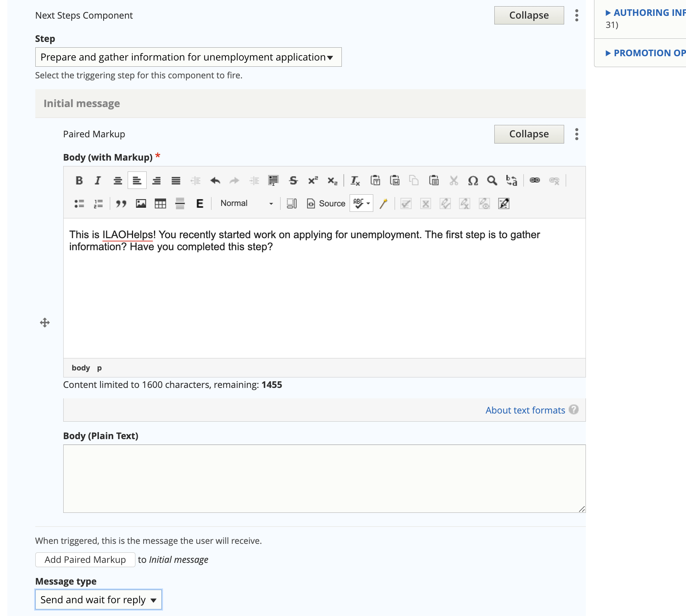The width and height of the screenshot is (686, 616).
Task: Insert a bulleted list
Action: [x=79, y=203]
